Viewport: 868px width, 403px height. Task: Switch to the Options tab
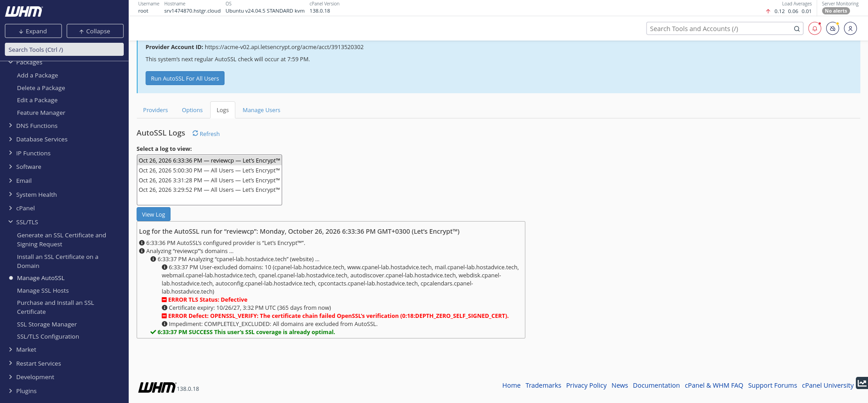[x=192, y=110]
